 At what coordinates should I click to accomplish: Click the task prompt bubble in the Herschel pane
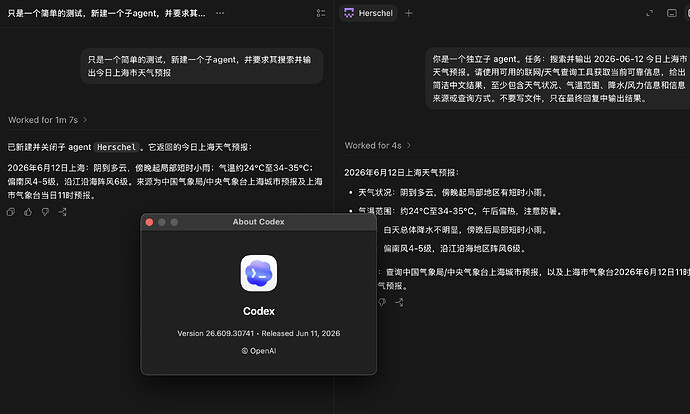(558, 79)
